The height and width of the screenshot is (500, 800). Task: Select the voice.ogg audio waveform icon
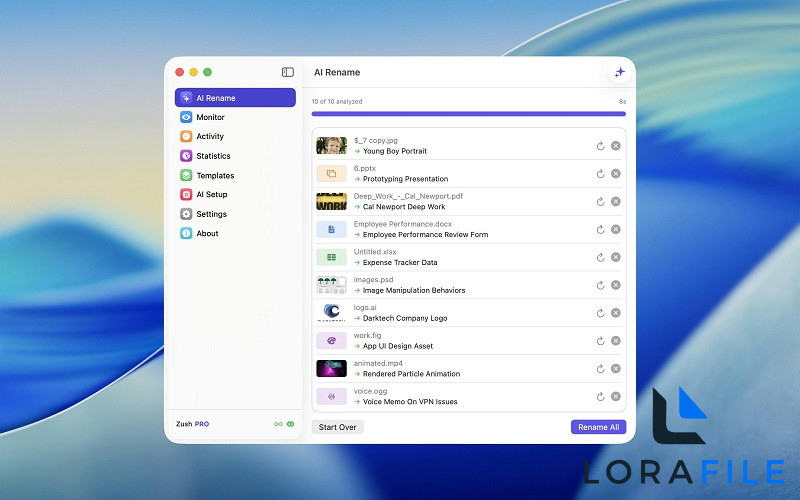[332, 396]
